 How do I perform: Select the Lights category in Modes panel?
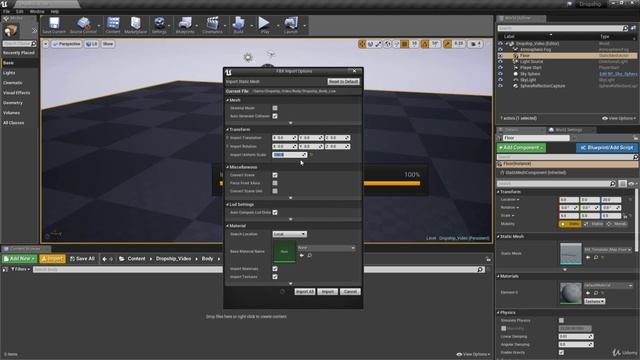click(x=9, y=73)
